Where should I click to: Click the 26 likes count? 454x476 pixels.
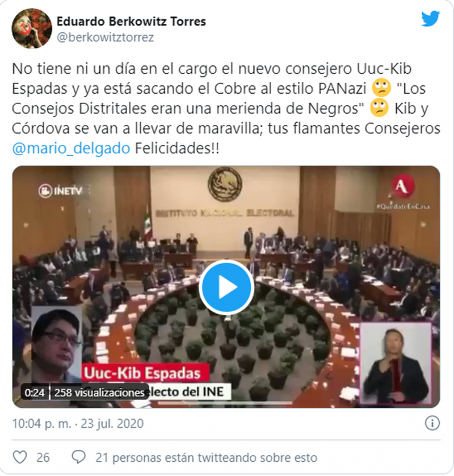click(43, 457)
